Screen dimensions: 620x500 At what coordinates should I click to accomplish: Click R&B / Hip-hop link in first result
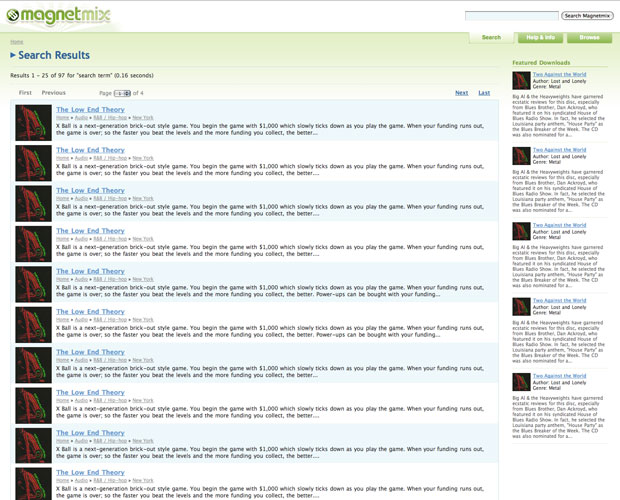(110, 118)
